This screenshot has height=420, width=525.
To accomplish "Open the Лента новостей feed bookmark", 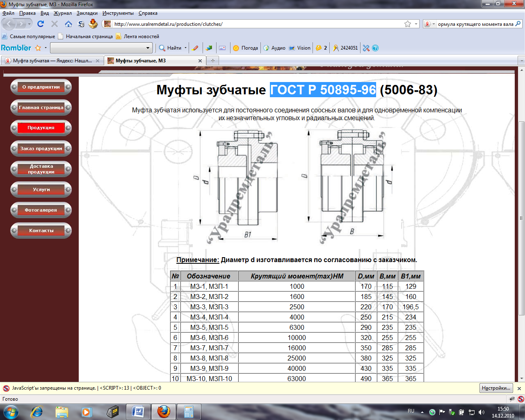I will pyautogui.click(x=137, y=37).
